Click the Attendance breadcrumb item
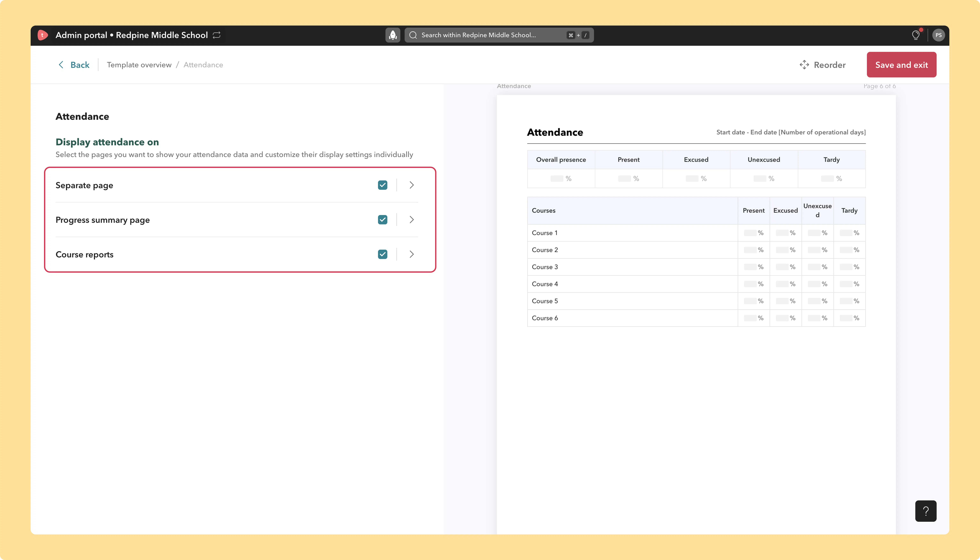Image resolution: width=980 pixels, height=560 pixels. click(203, 65)
